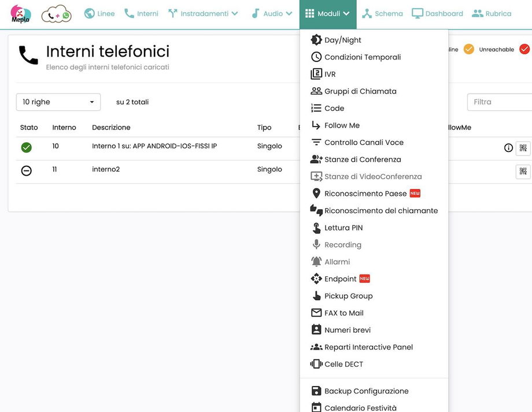Open the Dashboard page

click(437, 14)
